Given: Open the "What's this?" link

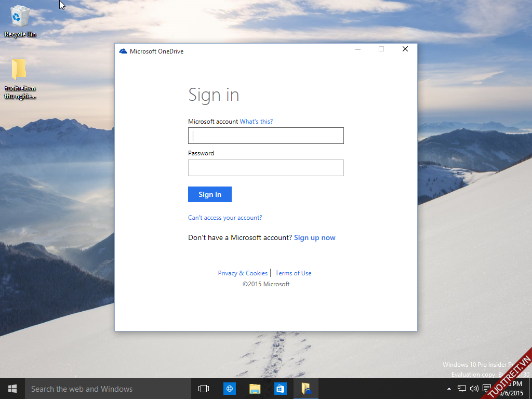Looking at the screenshot, I should [x=256, y=122].
